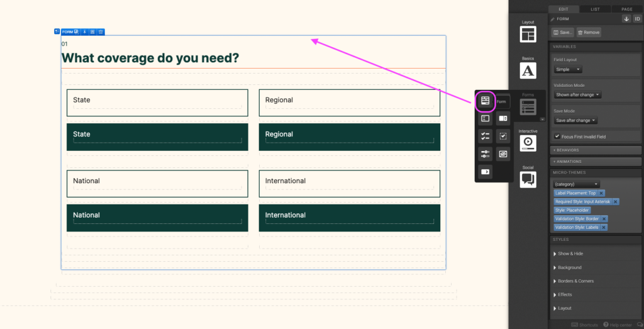
Task: Click the pin icon on the form toolbar
Action: click(x=85, y=31)
